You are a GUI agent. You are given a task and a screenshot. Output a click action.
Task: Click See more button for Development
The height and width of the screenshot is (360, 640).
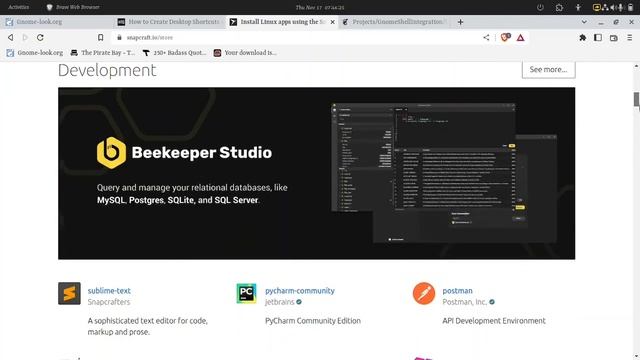click(x=548, y=69)
